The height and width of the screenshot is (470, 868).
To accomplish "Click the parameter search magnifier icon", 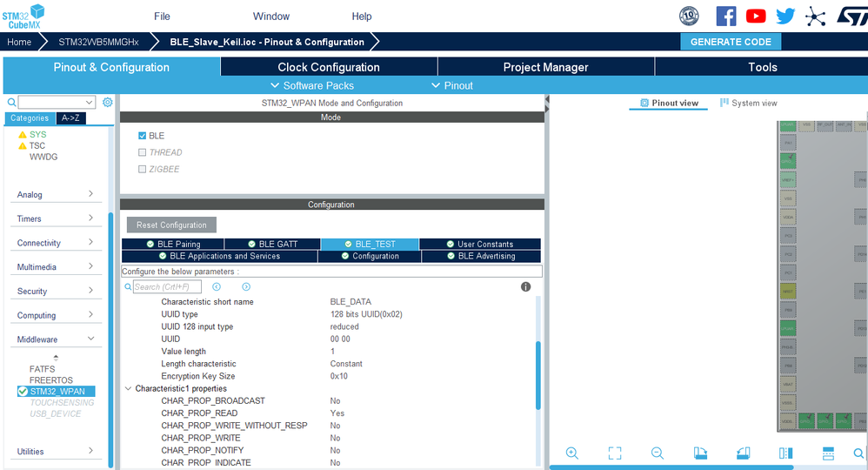I will (128, 286).
